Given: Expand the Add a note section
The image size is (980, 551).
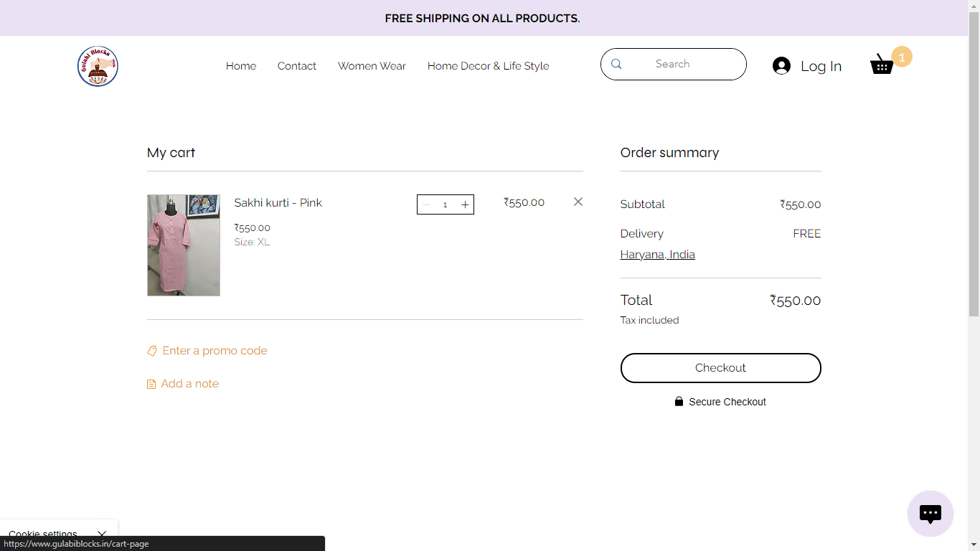Looking at the screenshot, I should click(x=189, y=384).
